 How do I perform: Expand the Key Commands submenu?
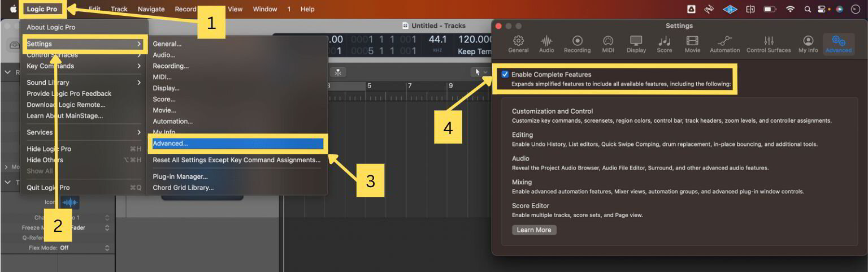pyautogui.click(x=84, y=66)
